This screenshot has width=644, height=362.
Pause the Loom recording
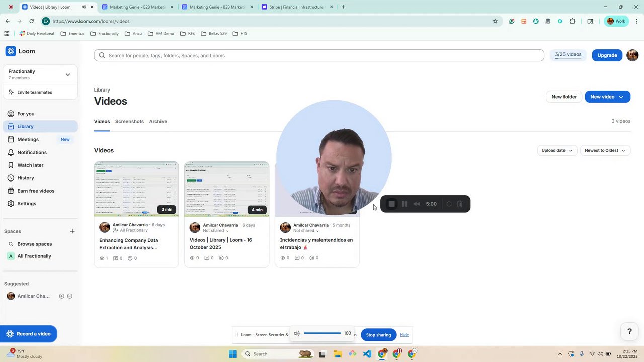[404, 204]
